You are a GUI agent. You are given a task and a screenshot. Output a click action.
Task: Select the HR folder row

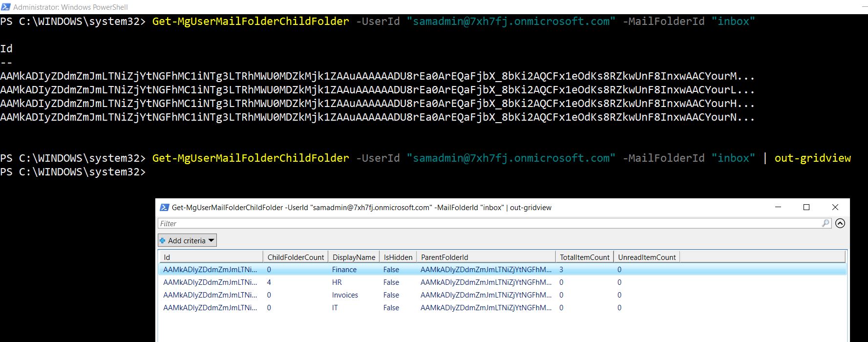point(337,282)
